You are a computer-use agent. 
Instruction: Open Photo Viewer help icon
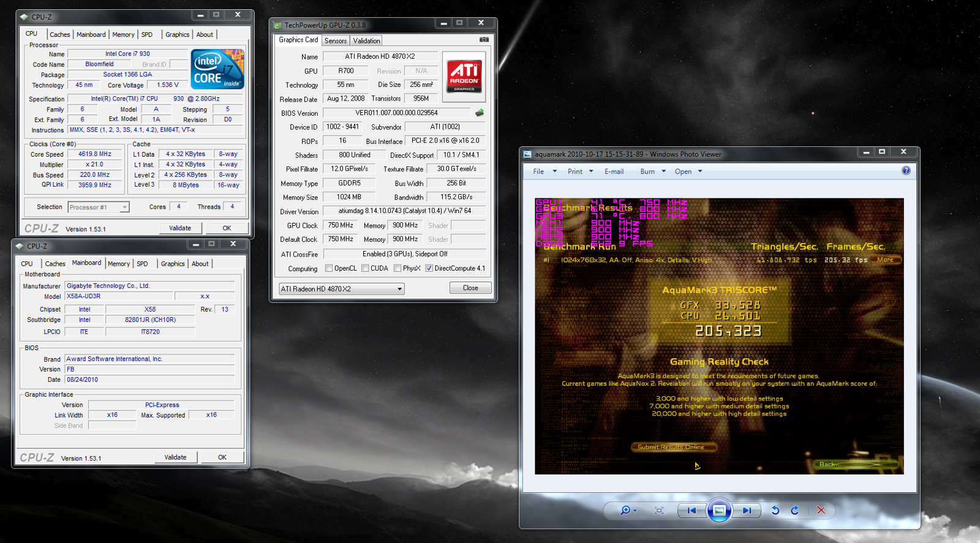(x=906, y=171)
